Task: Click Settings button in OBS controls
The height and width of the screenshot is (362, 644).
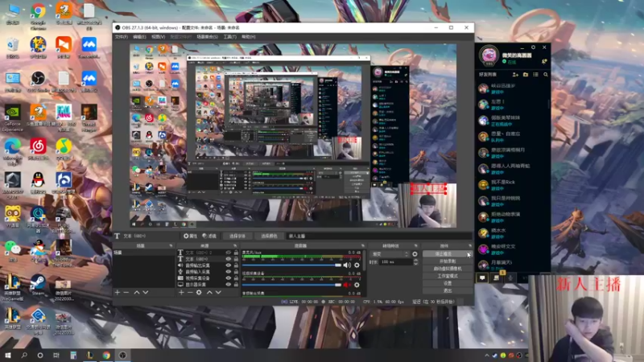Action: coord(448,284)
